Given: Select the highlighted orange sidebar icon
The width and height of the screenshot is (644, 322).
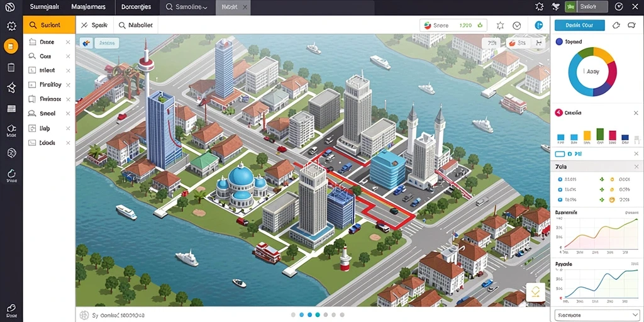Looking at the screenshot, I should pyautogui.click(x=11, y=46).
